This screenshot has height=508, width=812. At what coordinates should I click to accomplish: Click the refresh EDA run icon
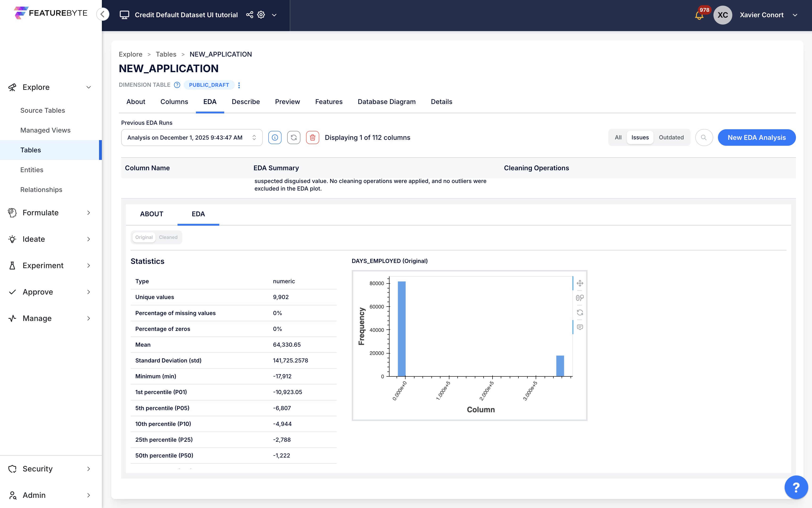point(294,137)
